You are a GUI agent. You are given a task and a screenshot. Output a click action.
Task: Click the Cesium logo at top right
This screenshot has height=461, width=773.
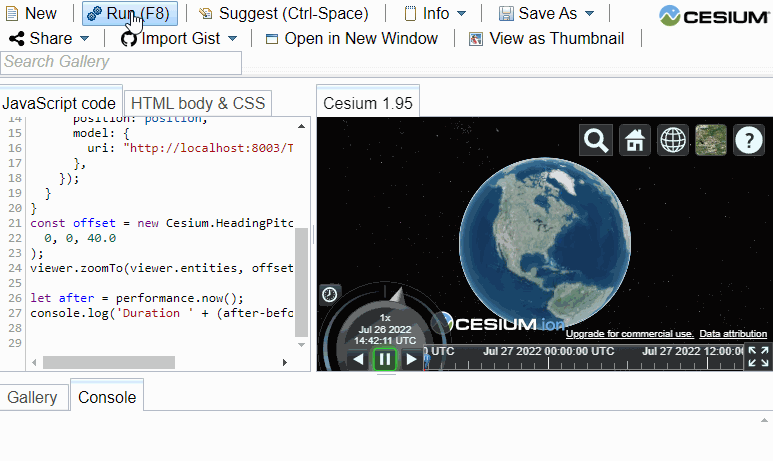(x=714, y=16)
